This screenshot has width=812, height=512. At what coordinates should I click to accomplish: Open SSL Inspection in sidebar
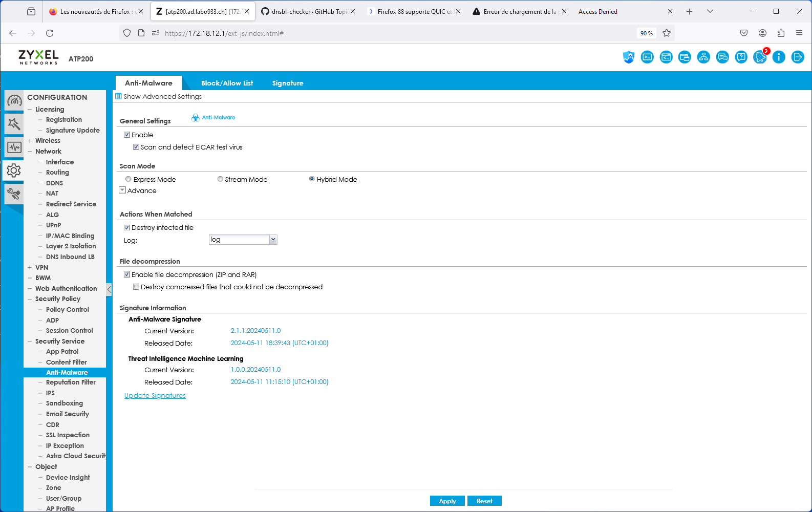click(x=68, y=435)
